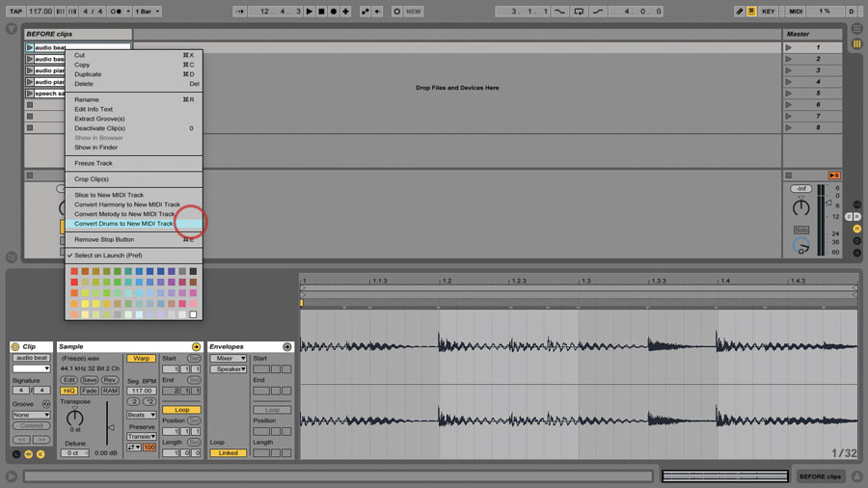Toggle the Warp switch
The image size is (868, 488).
[x=141, y=358]
